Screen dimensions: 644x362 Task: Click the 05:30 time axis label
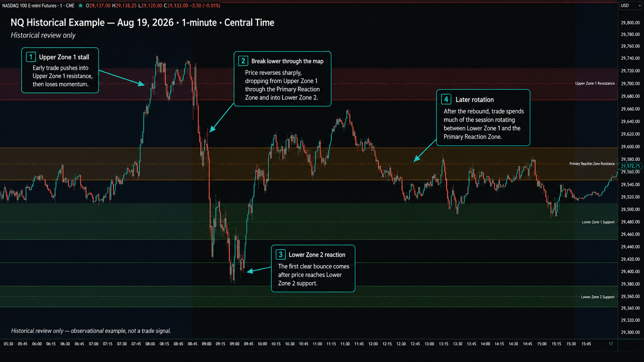[8, 344]
